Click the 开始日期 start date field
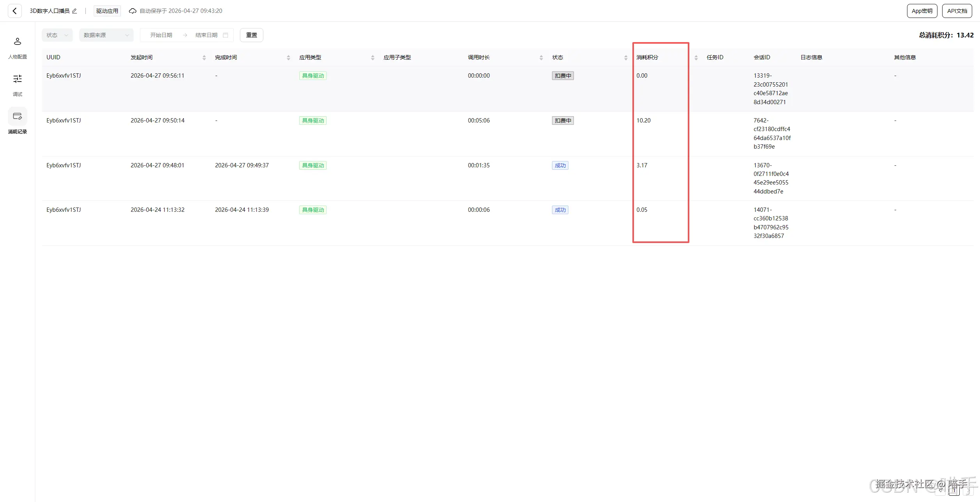 [x=161, y=35]
